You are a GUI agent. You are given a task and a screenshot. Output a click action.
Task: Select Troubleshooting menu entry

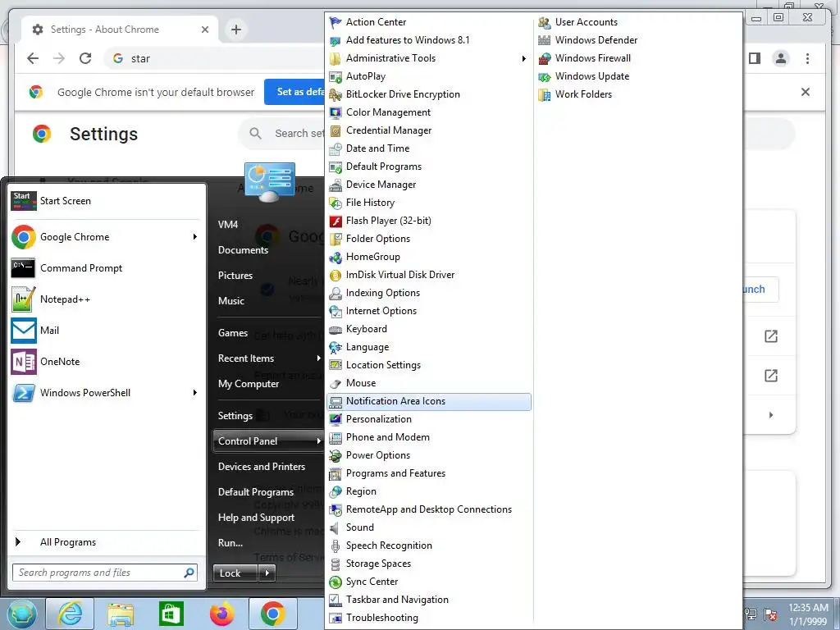[429, 618]
